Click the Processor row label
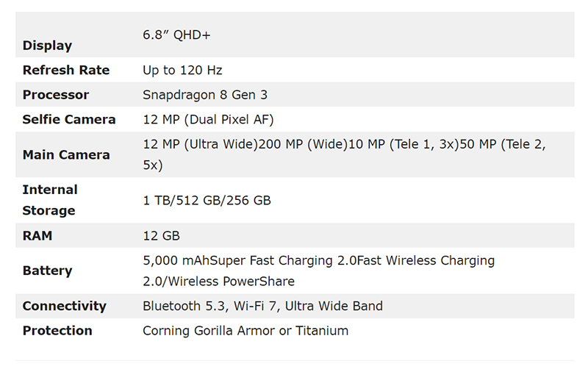This screenshot has width=588, height=372. click(x=56, y=95)
